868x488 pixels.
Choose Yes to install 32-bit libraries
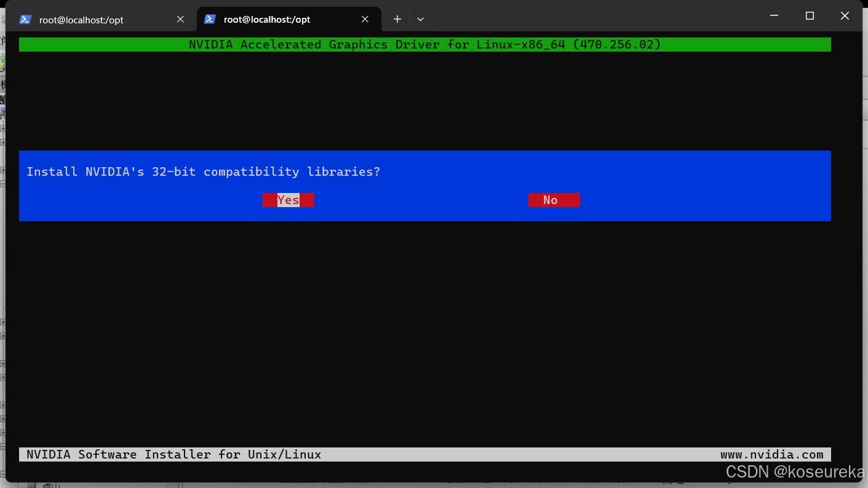tap(289, 200)
